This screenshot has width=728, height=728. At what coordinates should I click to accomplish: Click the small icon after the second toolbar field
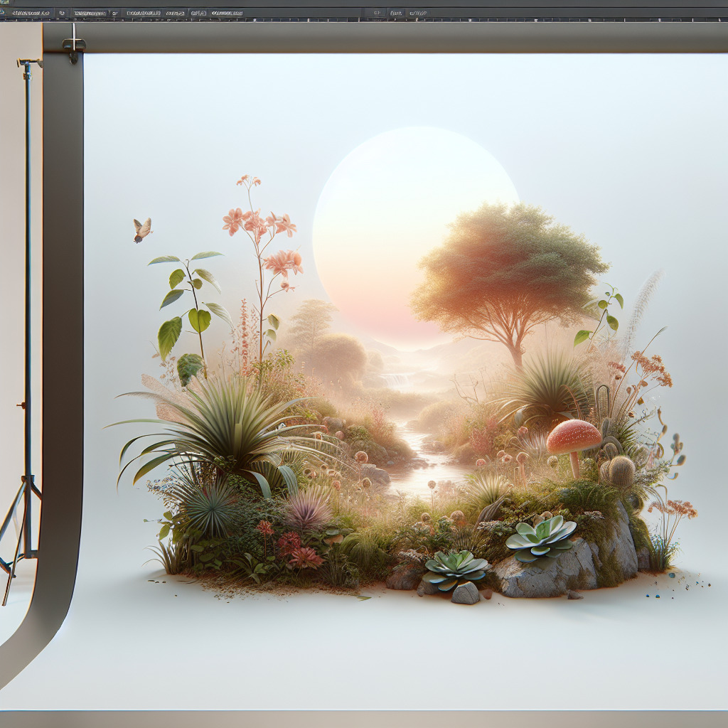coord(114,14)
